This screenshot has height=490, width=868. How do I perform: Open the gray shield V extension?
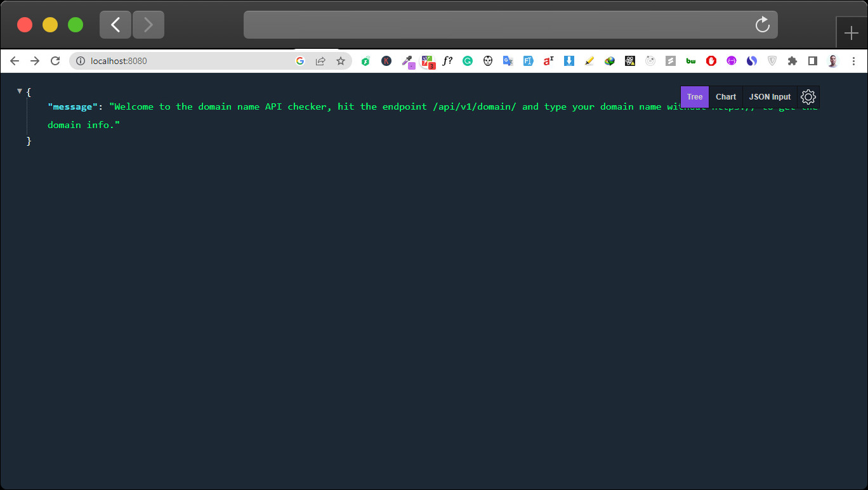coord(772,61)
